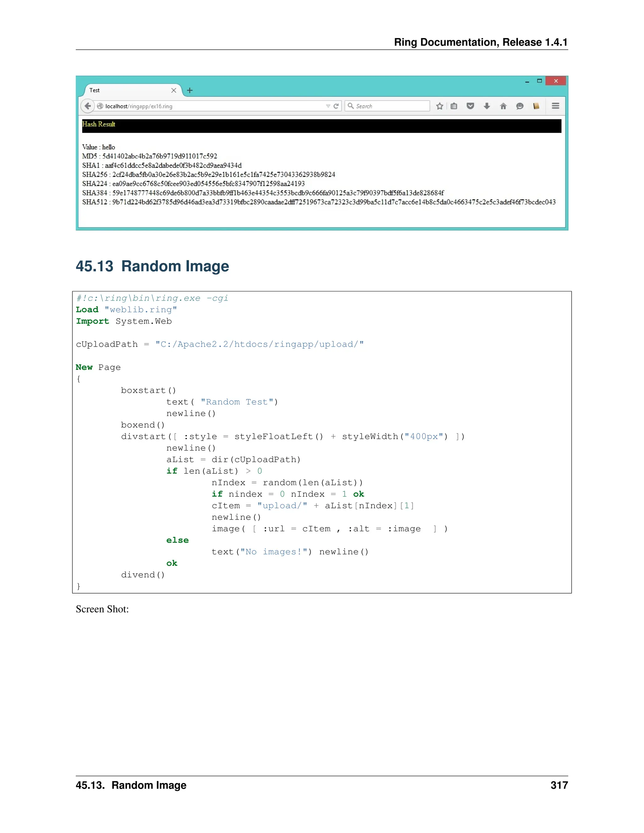The image size is (644, 833).
Task: Open downloads arrow icon
Action: [486, 106]
